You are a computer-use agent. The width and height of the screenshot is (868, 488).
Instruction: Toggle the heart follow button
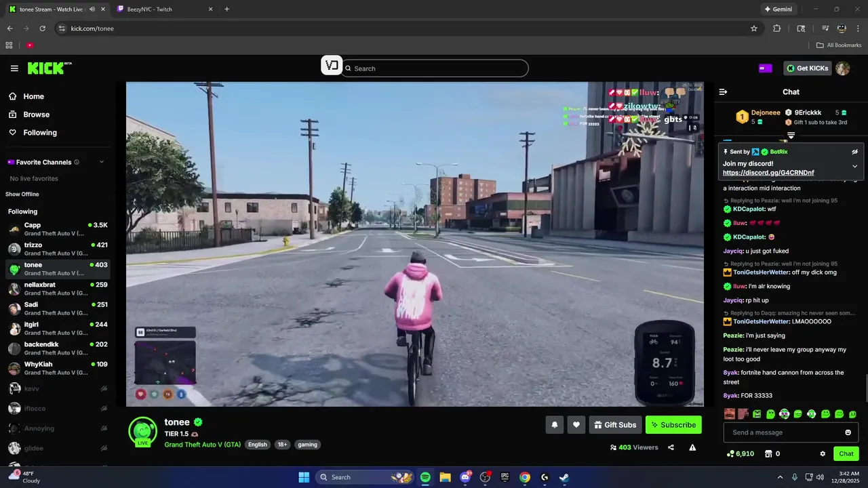(576, 425)
